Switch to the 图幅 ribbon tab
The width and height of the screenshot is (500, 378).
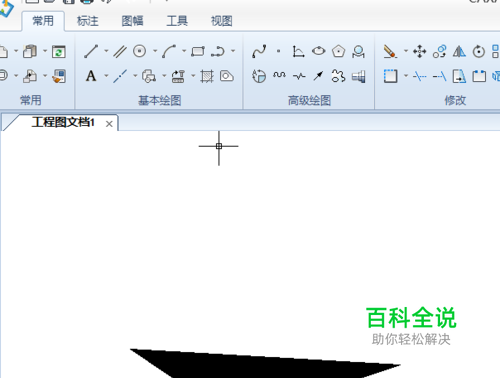point(132,21)
